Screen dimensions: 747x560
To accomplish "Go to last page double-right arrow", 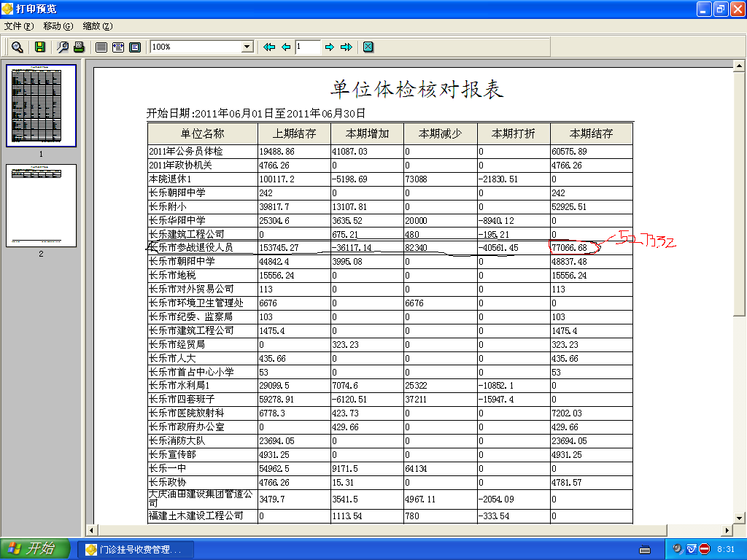I will (347, 47).
